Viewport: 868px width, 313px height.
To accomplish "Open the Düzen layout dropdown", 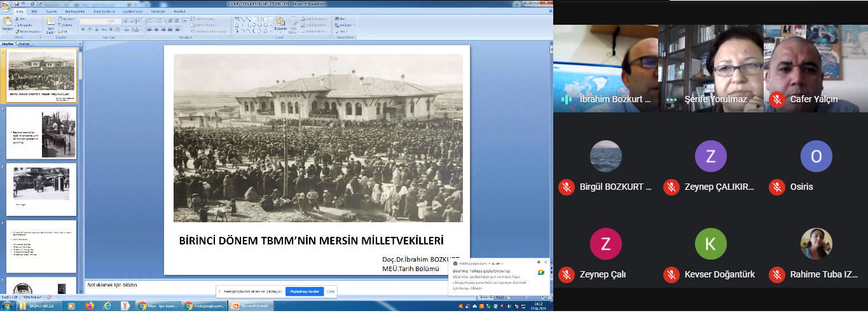I will point(66,19).
